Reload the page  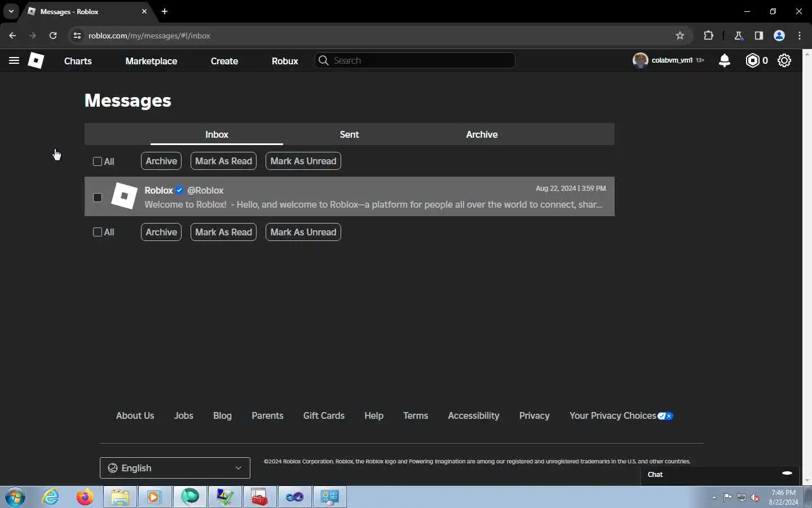coord(53,36)
